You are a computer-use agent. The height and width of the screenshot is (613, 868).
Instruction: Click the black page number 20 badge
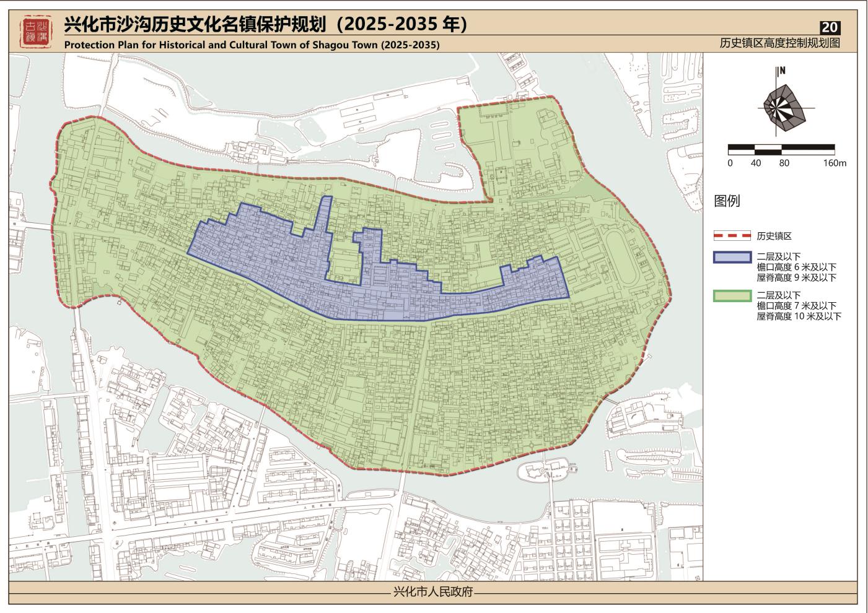pyautogui.click(x=830, y=27)
